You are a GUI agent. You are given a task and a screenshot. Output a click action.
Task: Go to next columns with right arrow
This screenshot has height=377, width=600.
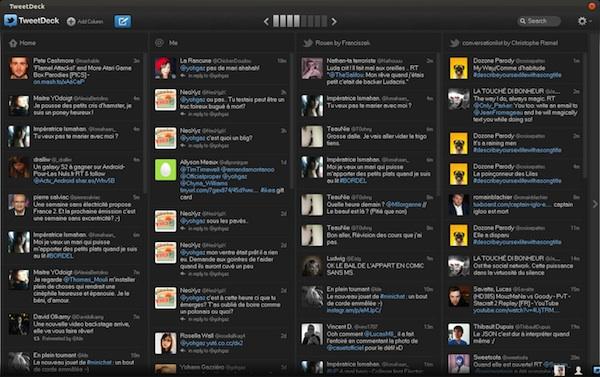click(x=334, y=22)
